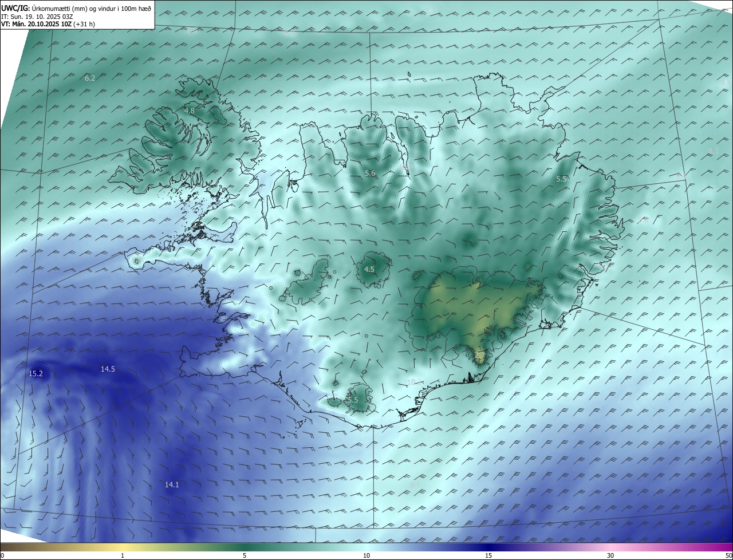The width and height of the screenshot is (733, 560).
Task: Click the 4.5 value inside Hofsjökull glacier outline
Action: coord(369,269)
